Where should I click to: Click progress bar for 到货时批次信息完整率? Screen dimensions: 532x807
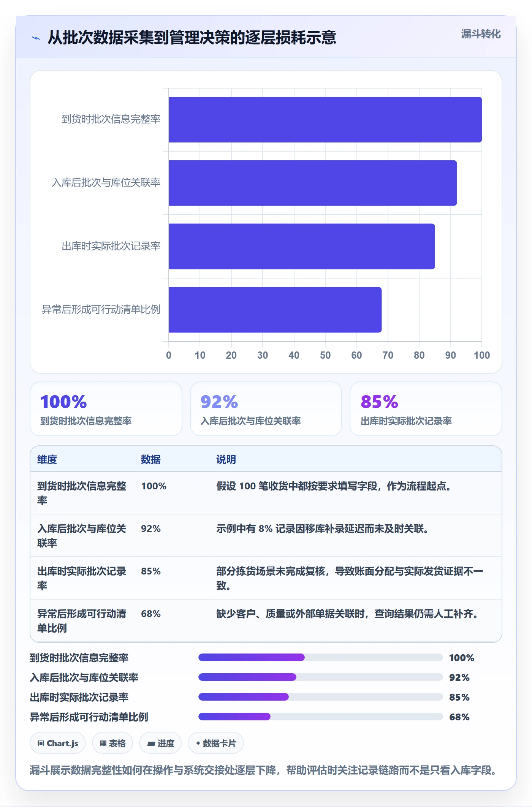coord(321,657)
